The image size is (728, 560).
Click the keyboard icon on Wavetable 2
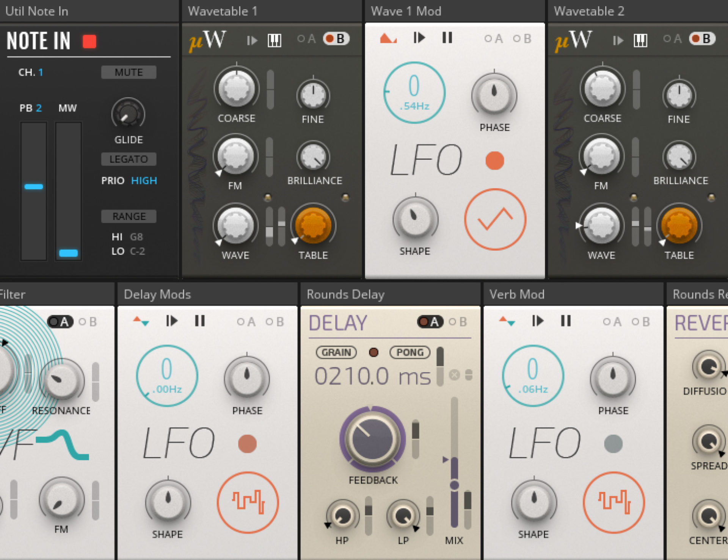click(x=640, y=40)
